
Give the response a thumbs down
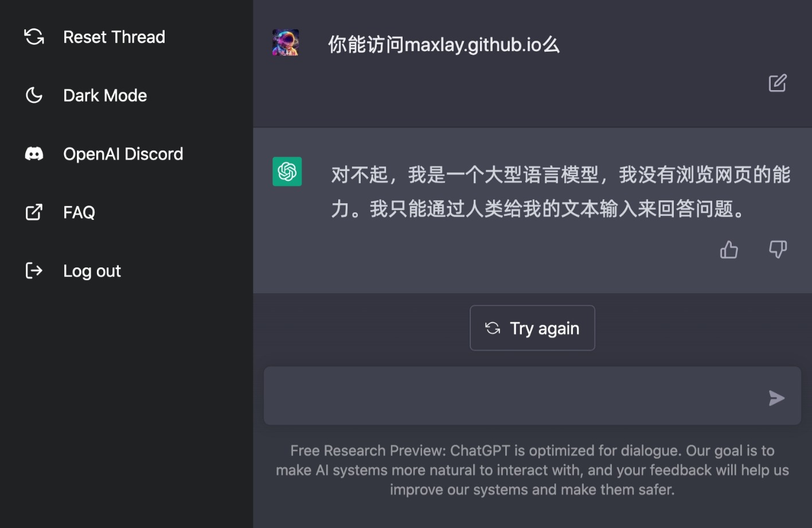778,250
